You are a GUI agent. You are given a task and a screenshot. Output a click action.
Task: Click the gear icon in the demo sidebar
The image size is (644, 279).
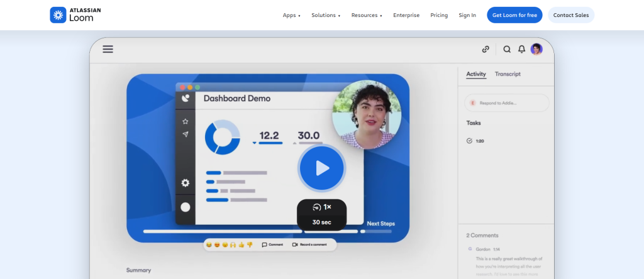[x=185, y=183]
